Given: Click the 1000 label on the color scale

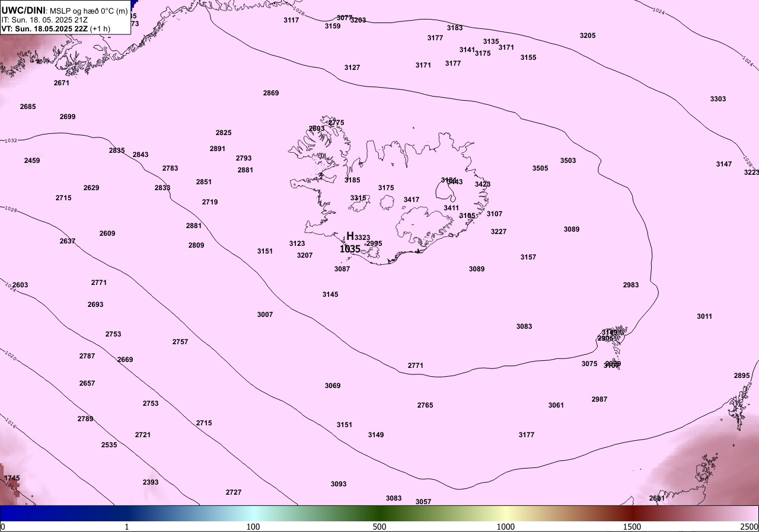Looking at the screenshot, I should pos(505,527).
